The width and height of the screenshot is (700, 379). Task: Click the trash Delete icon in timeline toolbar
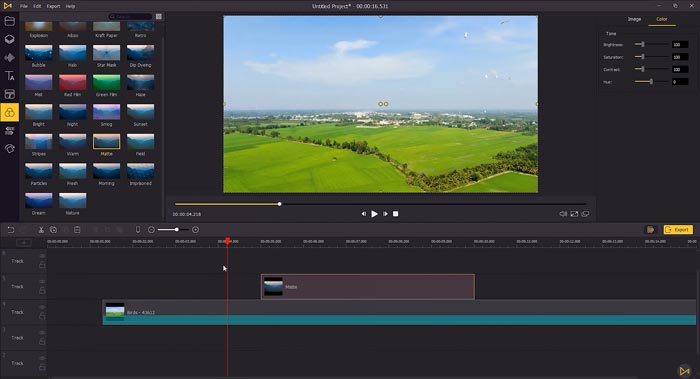click(77, 229)
